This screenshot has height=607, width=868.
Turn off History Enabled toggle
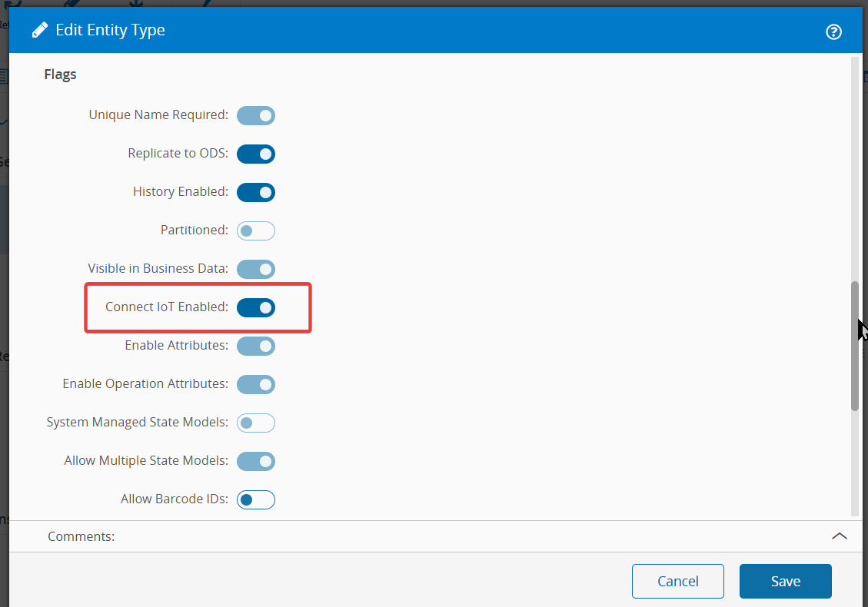click(256, 193)
